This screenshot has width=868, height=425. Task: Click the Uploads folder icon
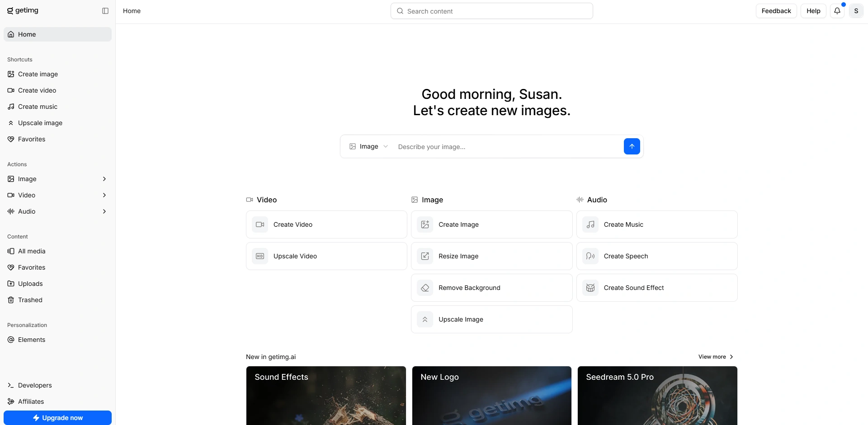(11, 284)
